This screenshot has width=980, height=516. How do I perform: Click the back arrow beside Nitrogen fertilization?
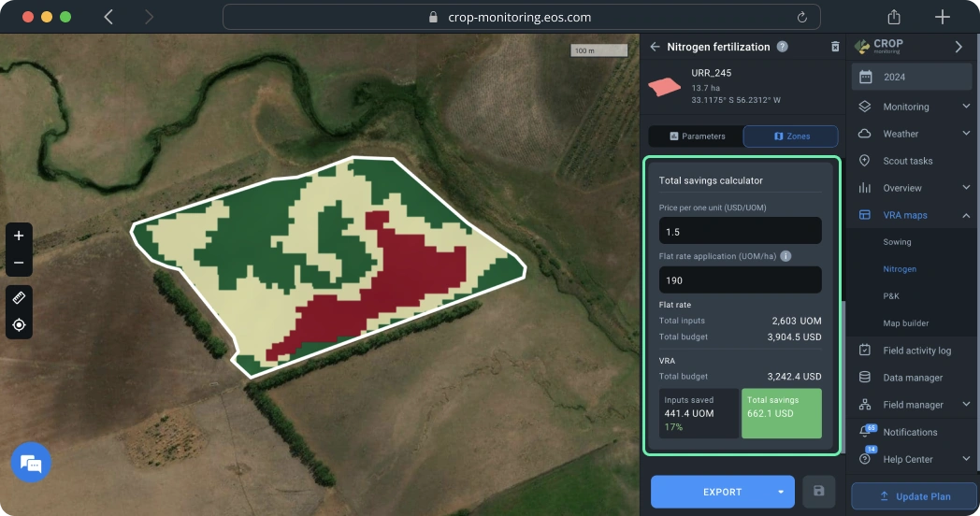click(x=655, y=47)
